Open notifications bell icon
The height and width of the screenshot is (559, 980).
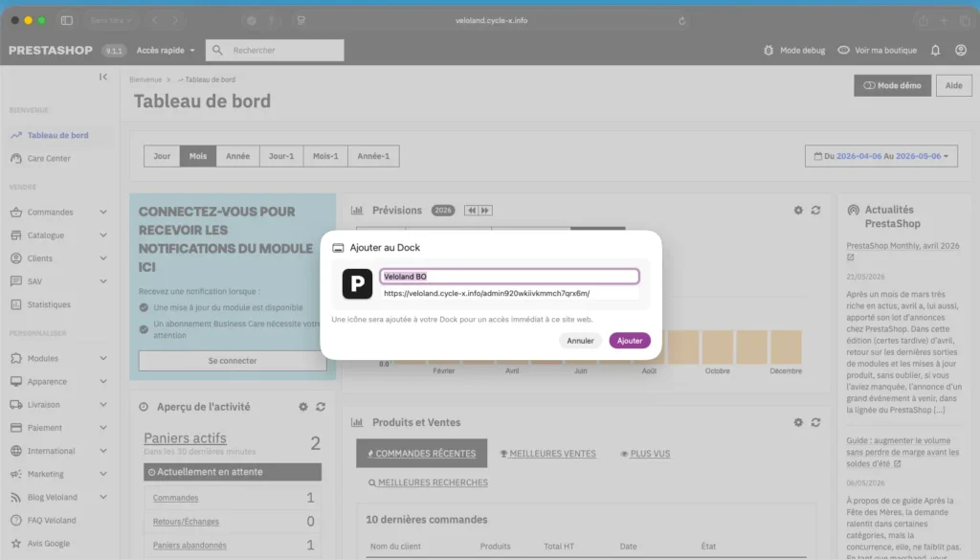coord(935,50)
